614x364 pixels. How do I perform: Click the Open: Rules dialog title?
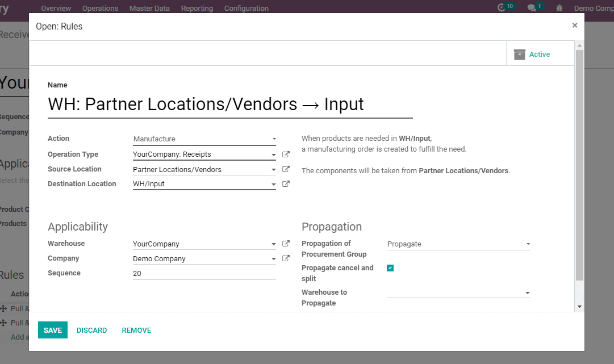pyautogui.click(x=59, y=26)
